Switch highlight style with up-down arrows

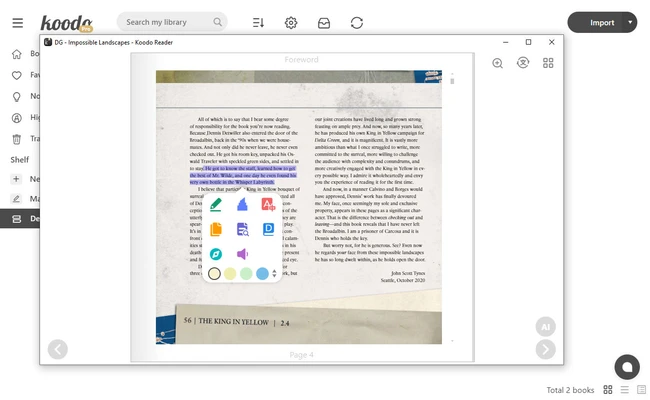click(x=274, y=274)
